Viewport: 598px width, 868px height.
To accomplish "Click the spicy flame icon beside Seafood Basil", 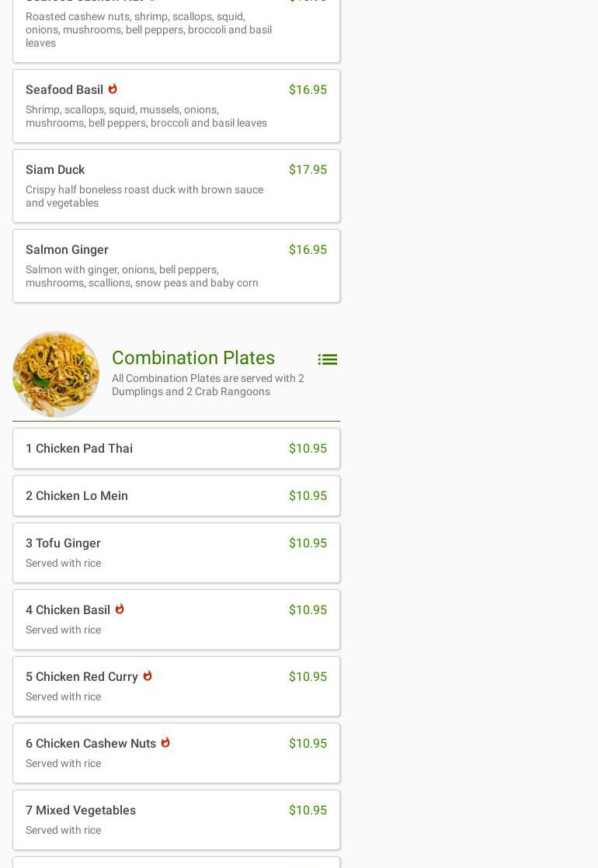I will click(x=113, y=89).
